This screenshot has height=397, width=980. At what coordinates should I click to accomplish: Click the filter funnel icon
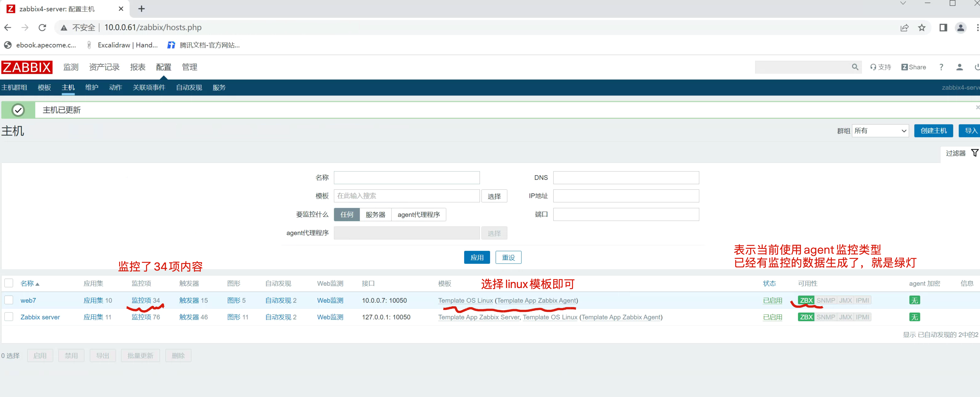tap(974, 153)
